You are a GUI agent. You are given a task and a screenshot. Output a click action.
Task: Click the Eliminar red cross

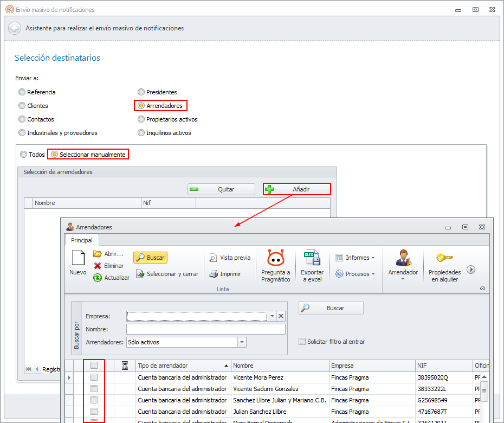[x=98, y=266]
